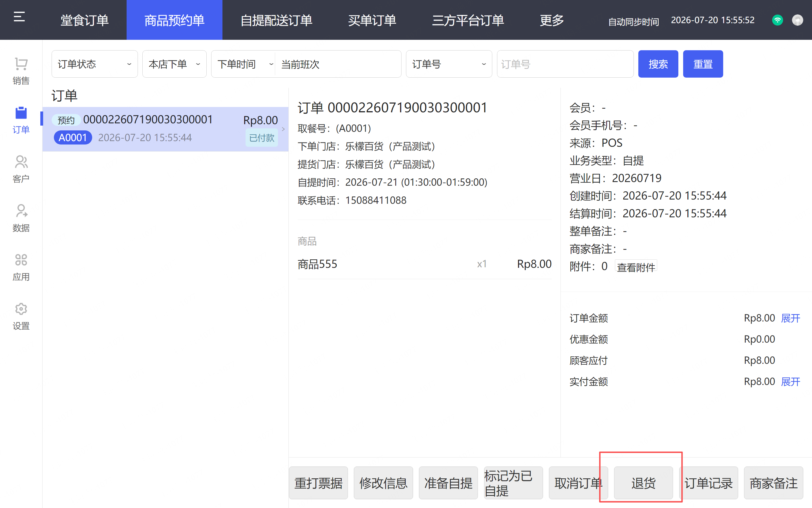The image size is (812, 508).
Task: Click the green Wi-Fi status icon
Action: click(x=777, y=20)
